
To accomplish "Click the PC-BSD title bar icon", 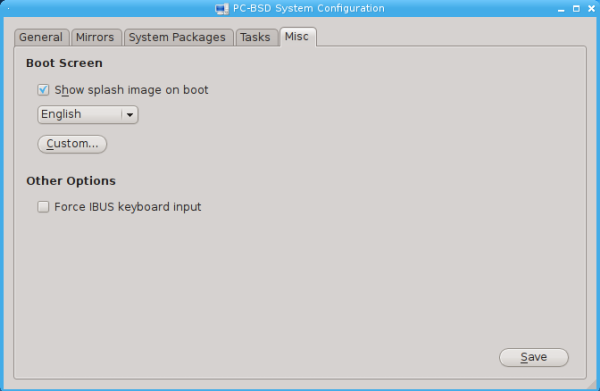I will [x=222, y=8].
